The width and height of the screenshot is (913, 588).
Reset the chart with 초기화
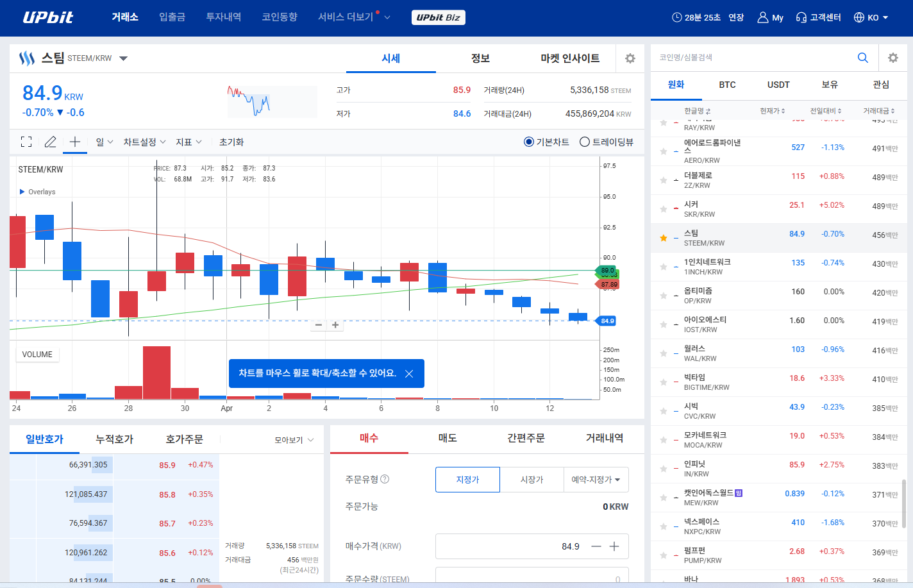pos(231,142)
